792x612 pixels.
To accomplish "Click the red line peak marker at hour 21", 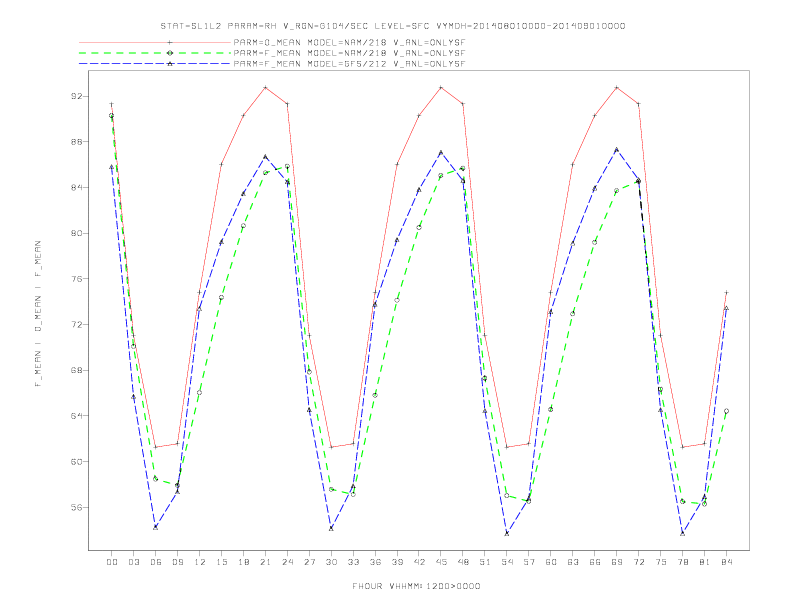I will tap(265, 87).
